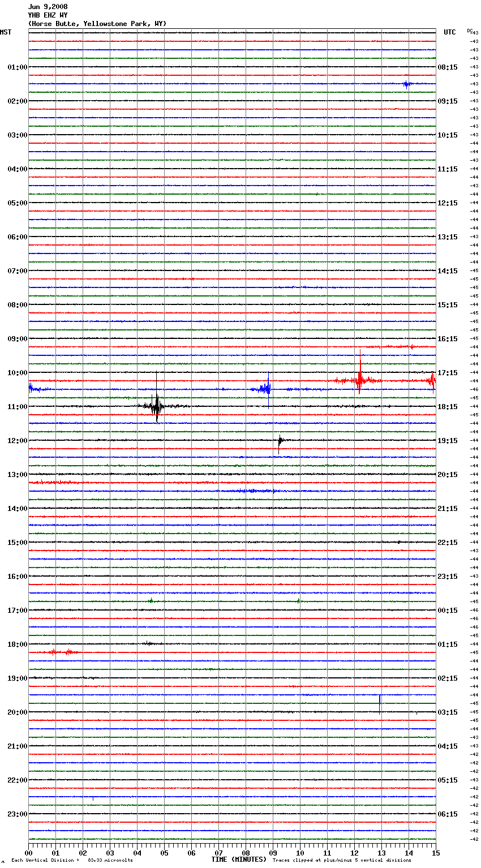Viewport: 481px width, 868px height.
Task: Select the 15:00 MST time label
Action: [17, 543]
